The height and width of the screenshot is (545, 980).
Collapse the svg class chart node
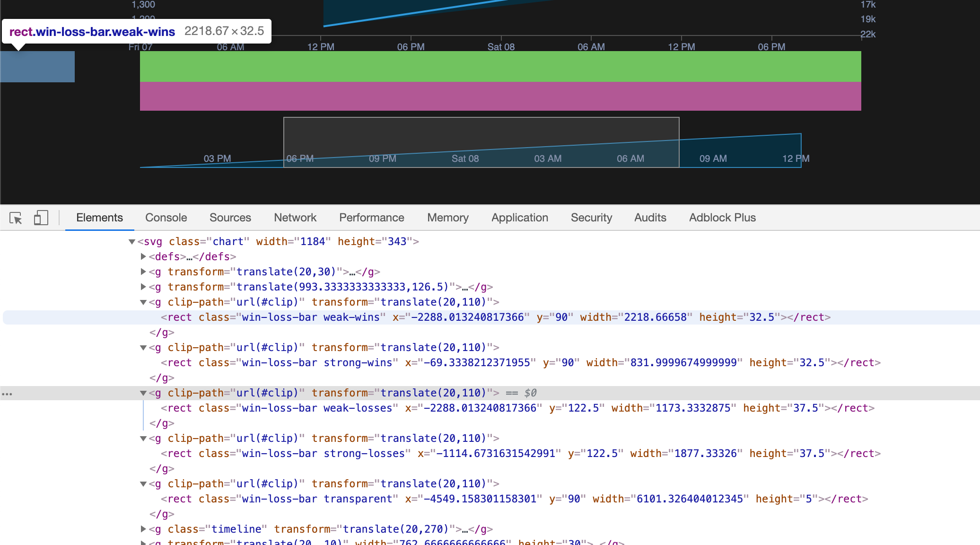tap(132, 242)
